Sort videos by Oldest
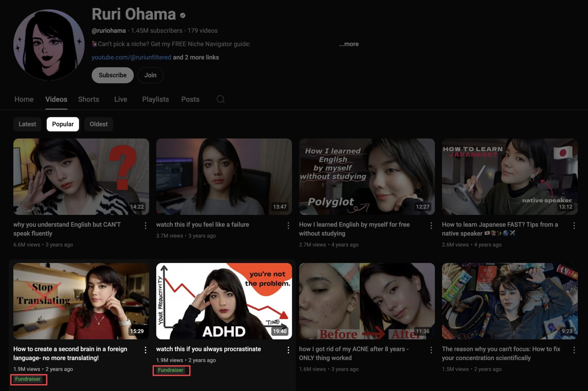Screen dimensions: 588x391 [x=99, y=124]
